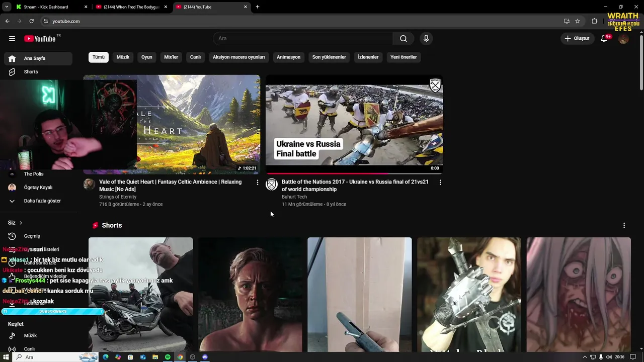Select the Mix'ler filter chip
This screenshot has height=362, width=644.
[x=171, y=57]
